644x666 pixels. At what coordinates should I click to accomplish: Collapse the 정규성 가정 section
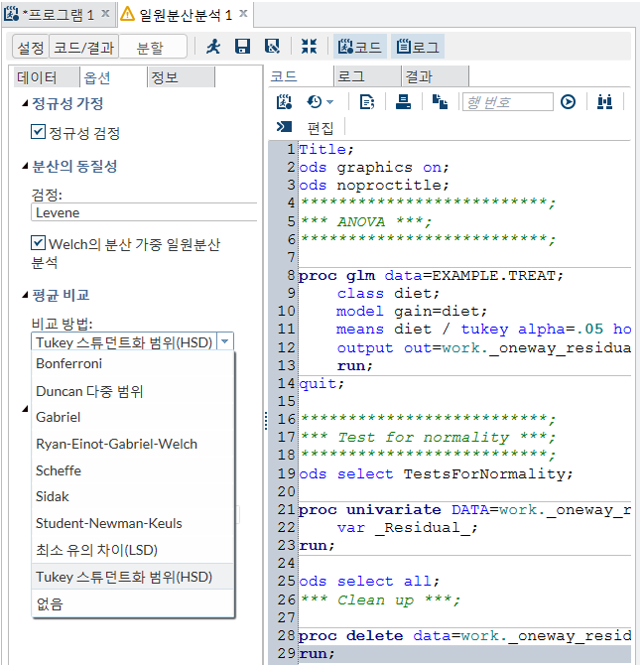click(26, 103)
